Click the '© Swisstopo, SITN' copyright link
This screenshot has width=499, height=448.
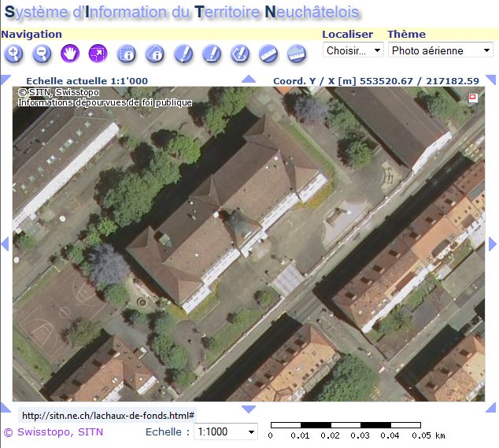tap(54, 432)
